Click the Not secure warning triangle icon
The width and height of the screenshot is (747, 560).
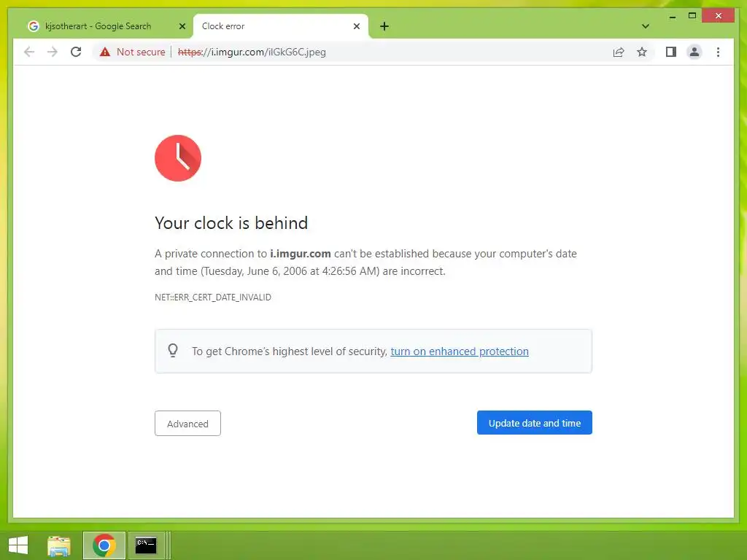click(x=105, y=52)
